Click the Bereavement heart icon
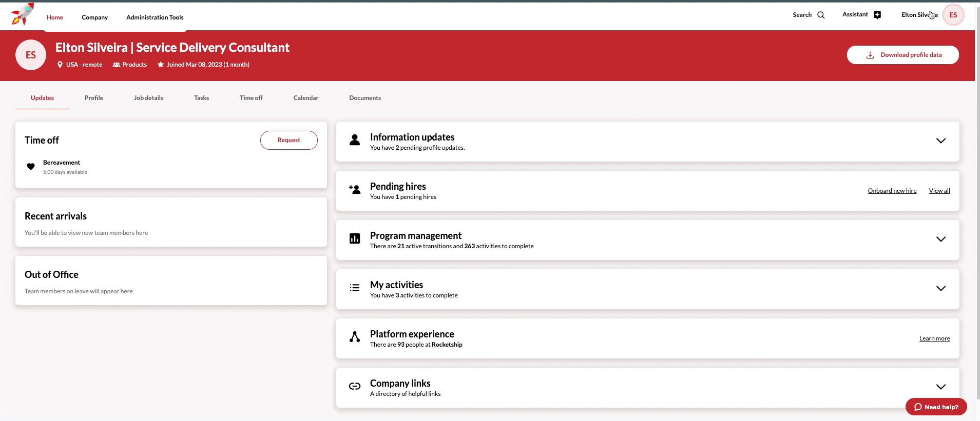This screenshot has height=421, width=980. click(31, 167)
